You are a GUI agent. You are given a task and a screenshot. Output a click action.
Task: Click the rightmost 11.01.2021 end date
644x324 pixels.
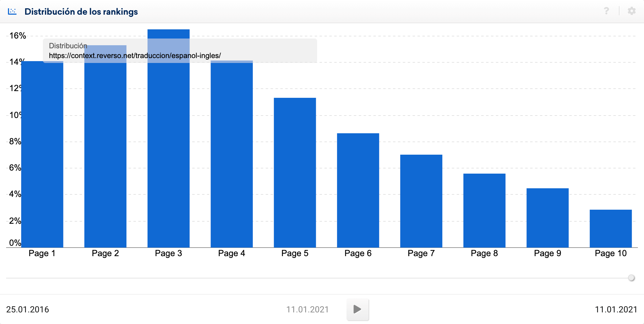tap(616, 309)
